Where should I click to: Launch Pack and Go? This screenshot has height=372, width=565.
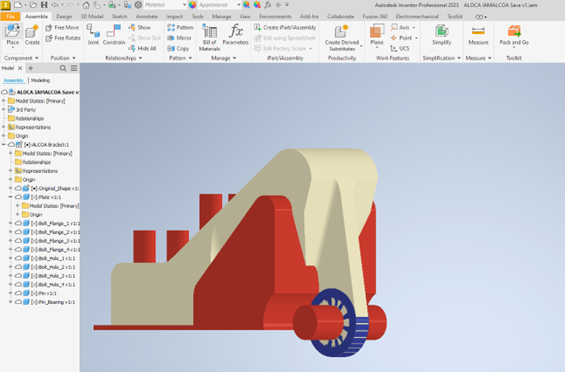click(x=514, y=35)
